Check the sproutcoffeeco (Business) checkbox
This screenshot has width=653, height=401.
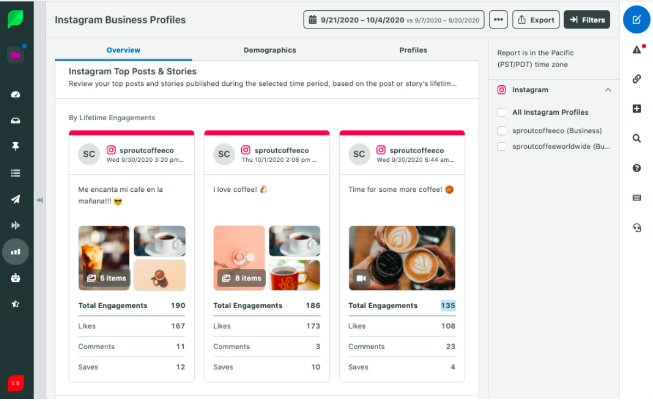tap(502, 131)
